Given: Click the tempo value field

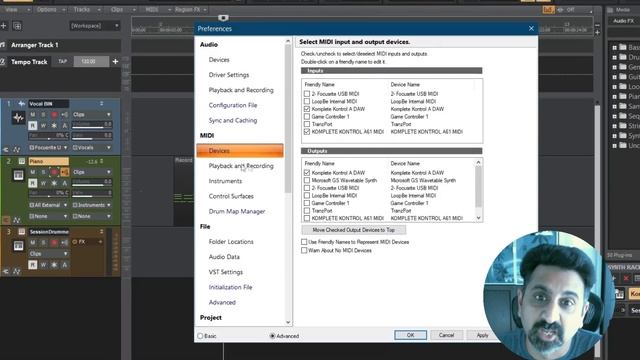Looking at the screenshot, I should [x=91, y=62].
